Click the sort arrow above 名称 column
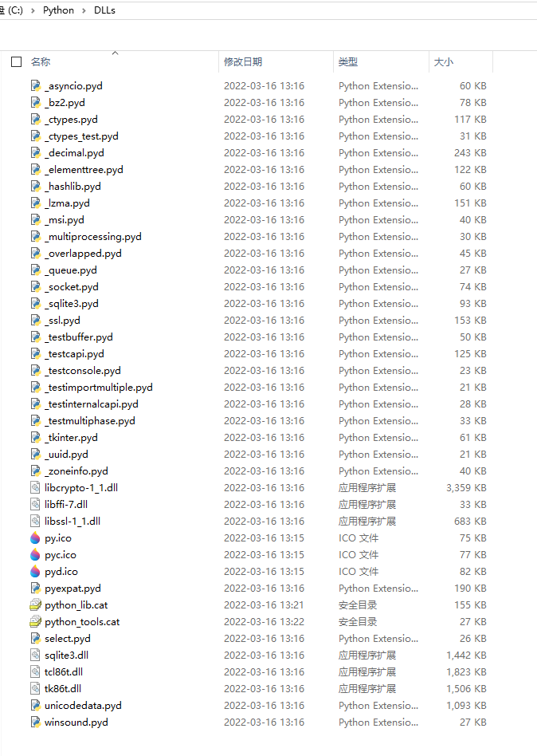The width and height of the screenshot is (537, 756). click(115, 53)
